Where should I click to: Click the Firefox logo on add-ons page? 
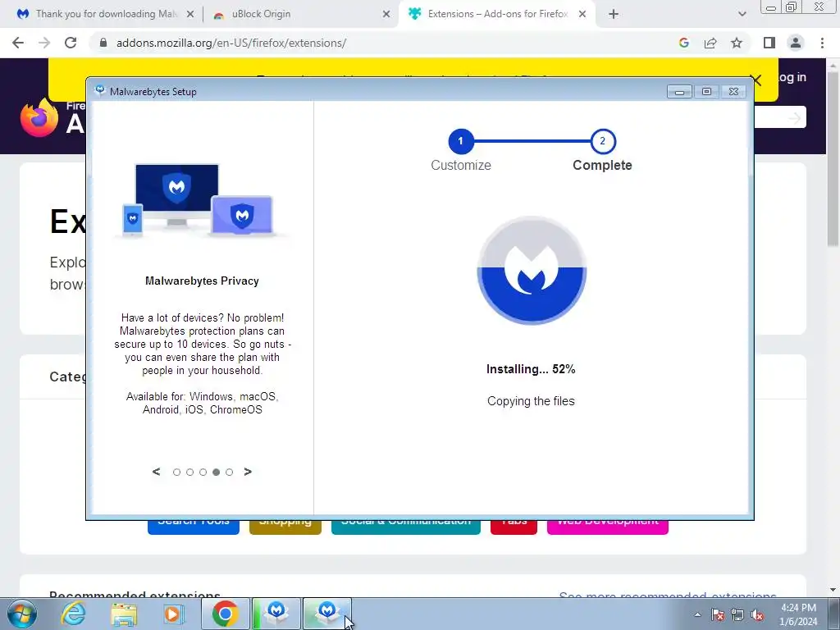point(39,117)
